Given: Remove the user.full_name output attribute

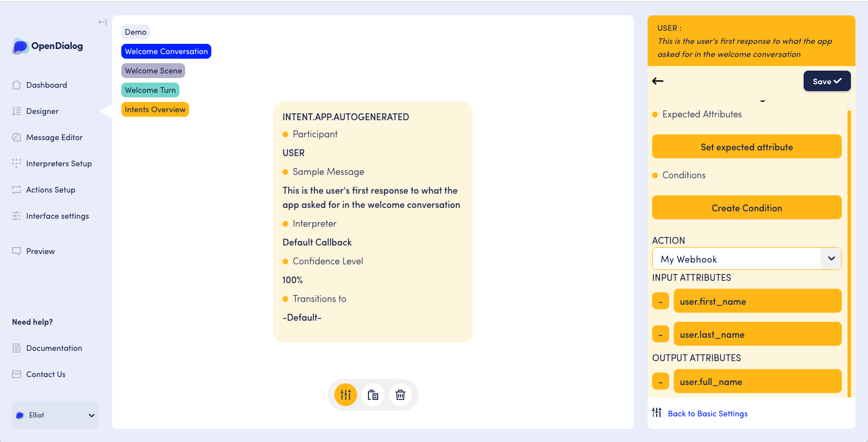Looking at the screenshot, I should (661, 382).
